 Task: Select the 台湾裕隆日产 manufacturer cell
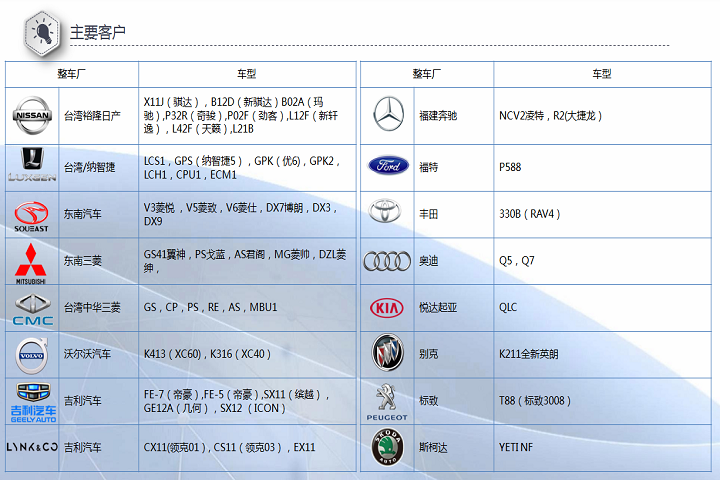pyautogui.click(x=92, y=116)
